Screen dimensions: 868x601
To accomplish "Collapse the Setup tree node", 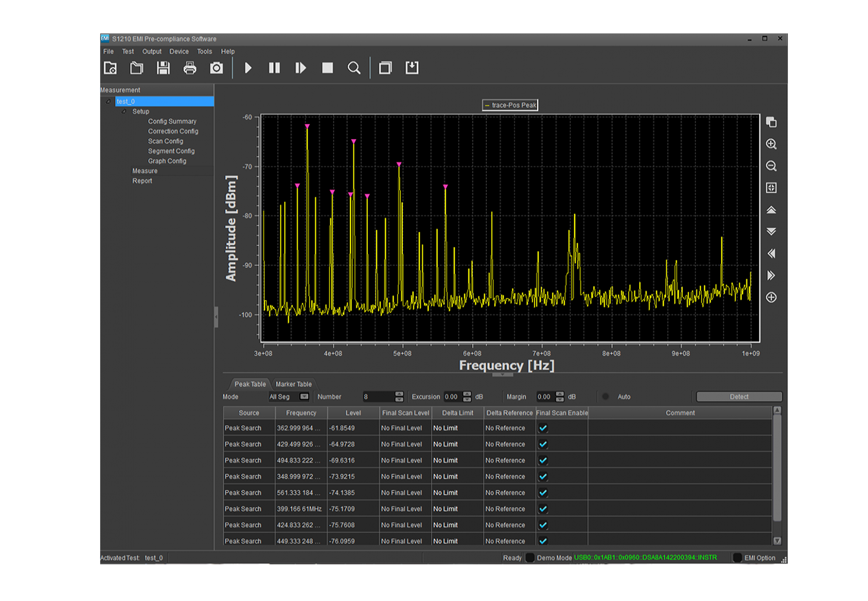I will [x=124, y=112].
